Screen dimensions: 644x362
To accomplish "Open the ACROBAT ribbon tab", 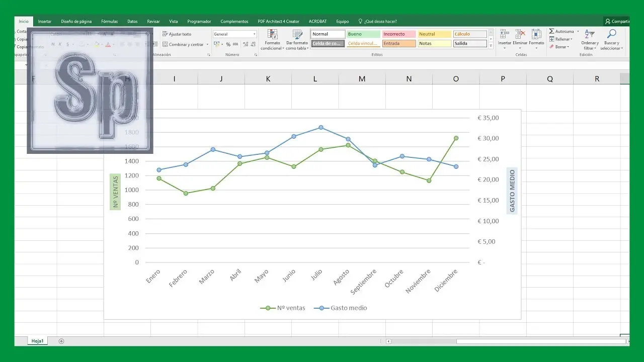I will [x=317, y=21].
